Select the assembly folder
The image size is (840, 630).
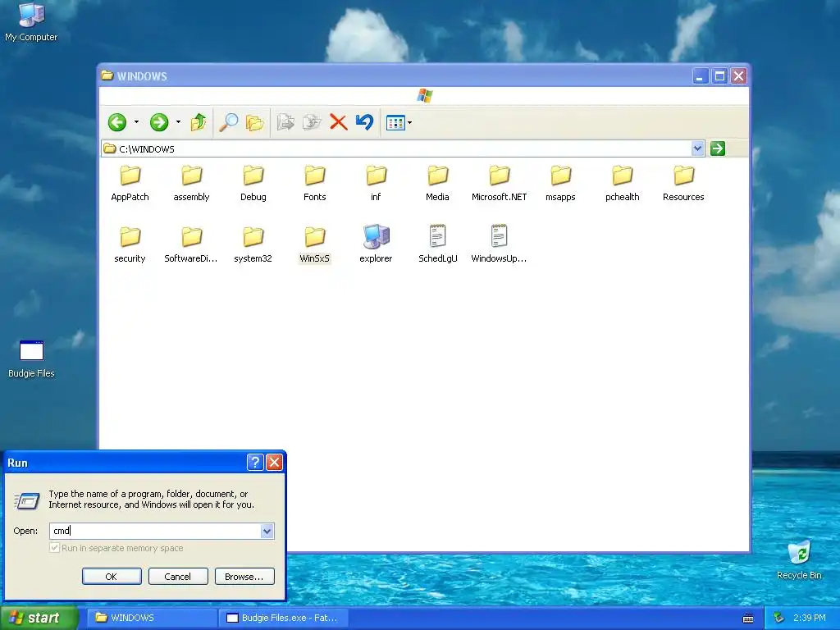click(191, 184)
